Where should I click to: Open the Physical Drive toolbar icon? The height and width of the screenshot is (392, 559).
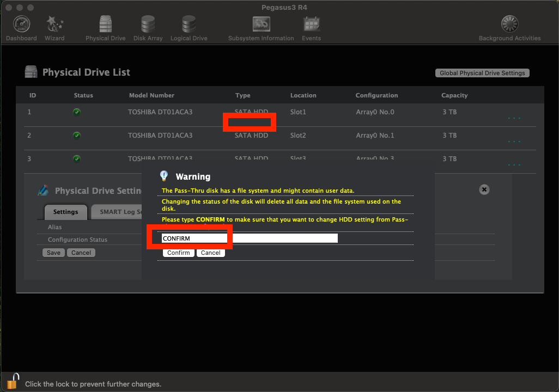point(106,24)
